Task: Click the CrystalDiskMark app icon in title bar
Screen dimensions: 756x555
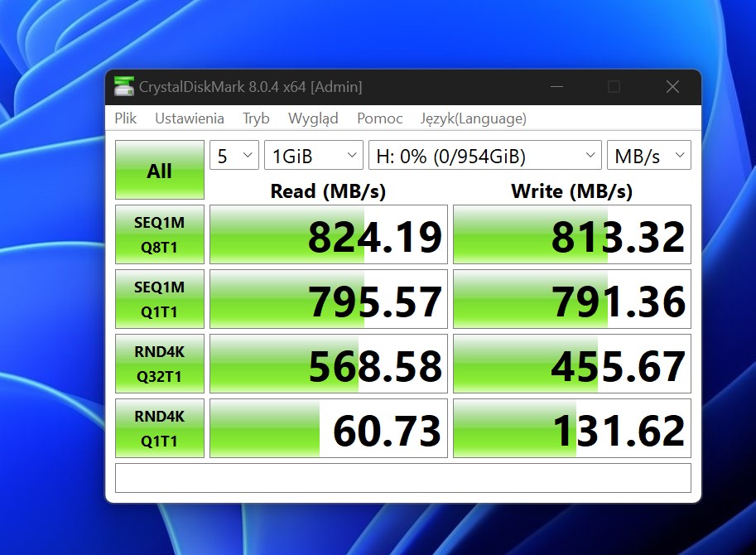Action: coord(124,87)
